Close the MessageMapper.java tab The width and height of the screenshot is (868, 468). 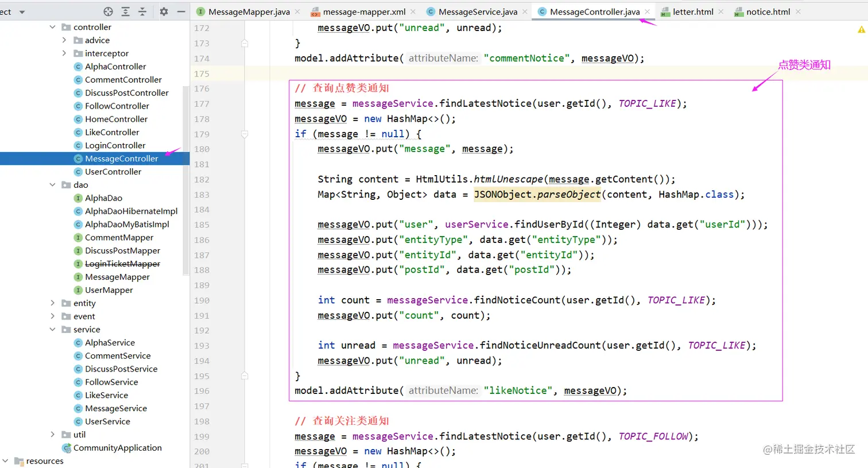(297, 11)
